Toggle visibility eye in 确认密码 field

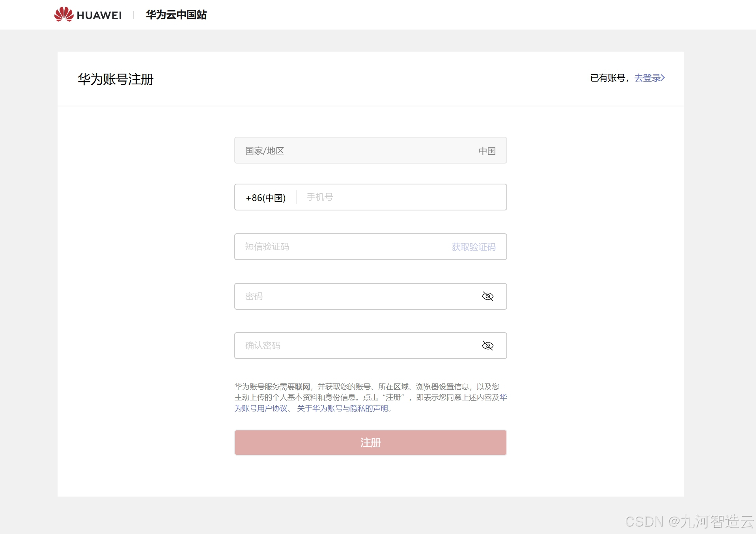point(488,346)
